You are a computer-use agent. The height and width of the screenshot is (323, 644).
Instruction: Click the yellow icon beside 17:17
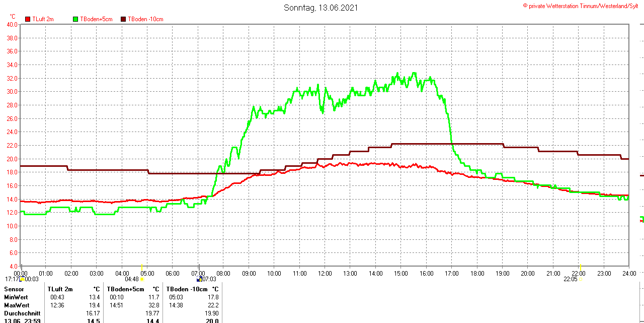click(22, 279)
